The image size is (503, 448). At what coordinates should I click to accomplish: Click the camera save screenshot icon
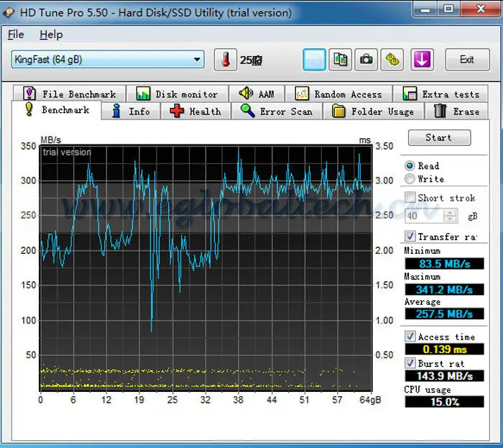pos(366,60)
